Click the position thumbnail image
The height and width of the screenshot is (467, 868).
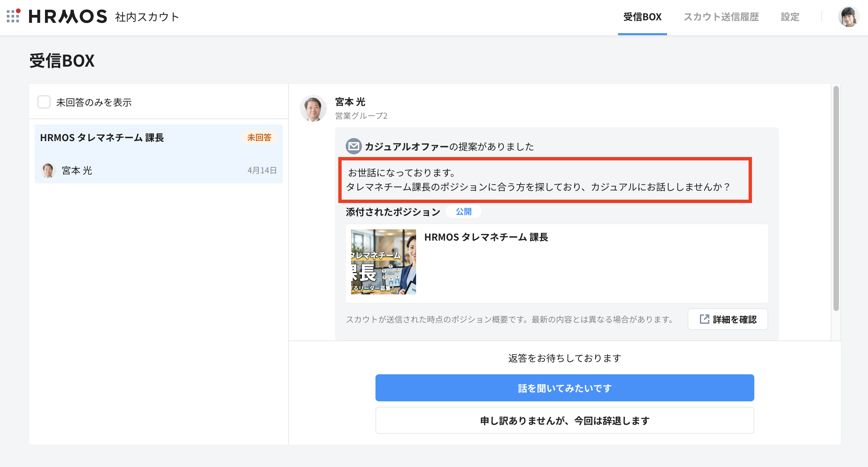[383, 262]
